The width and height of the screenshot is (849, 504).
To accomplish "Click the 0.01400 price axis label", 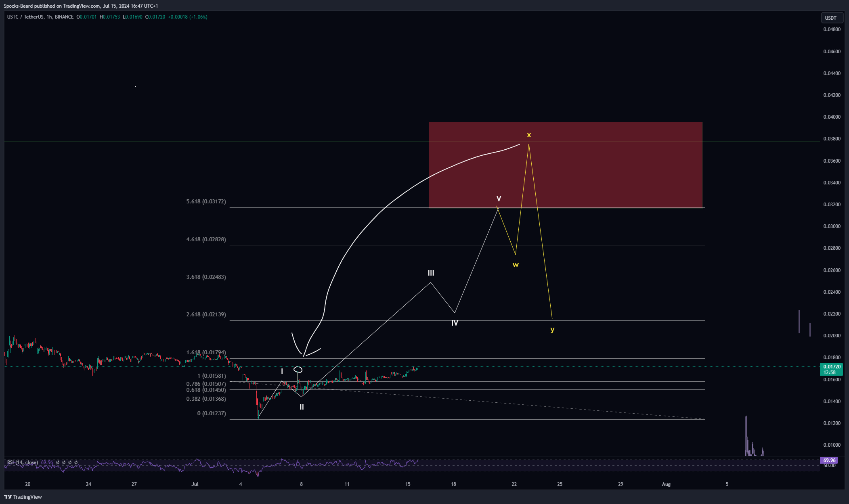I will point(832,402).
